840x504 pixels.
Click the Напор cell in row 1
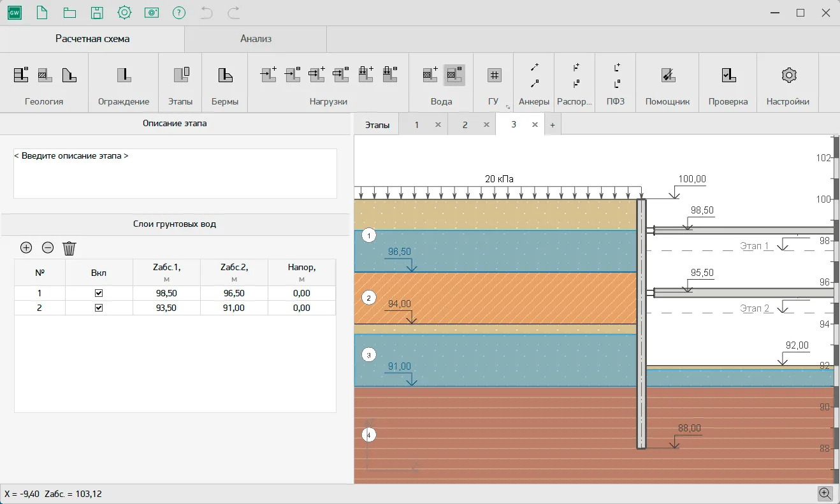pos(301,293)
